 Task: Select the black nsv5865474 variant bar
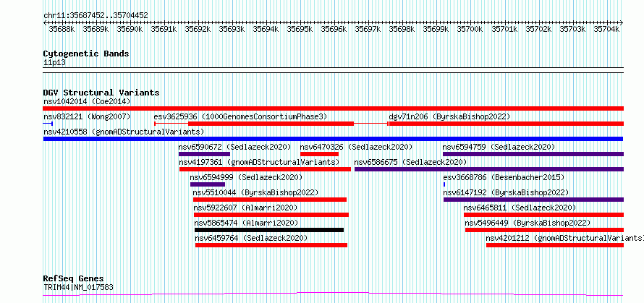pos(269,230)
